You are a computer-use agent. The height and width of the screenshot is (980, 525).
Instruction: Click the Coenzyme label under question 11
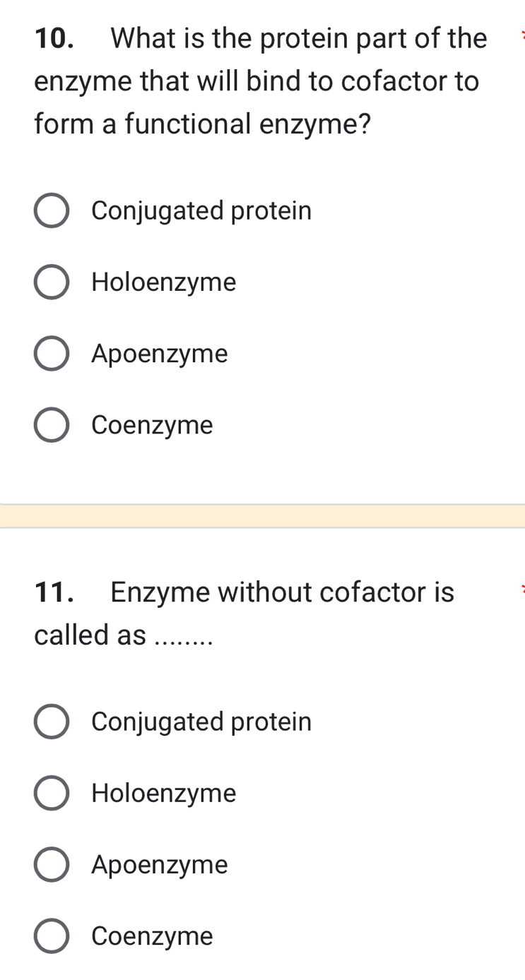(152, 936)
